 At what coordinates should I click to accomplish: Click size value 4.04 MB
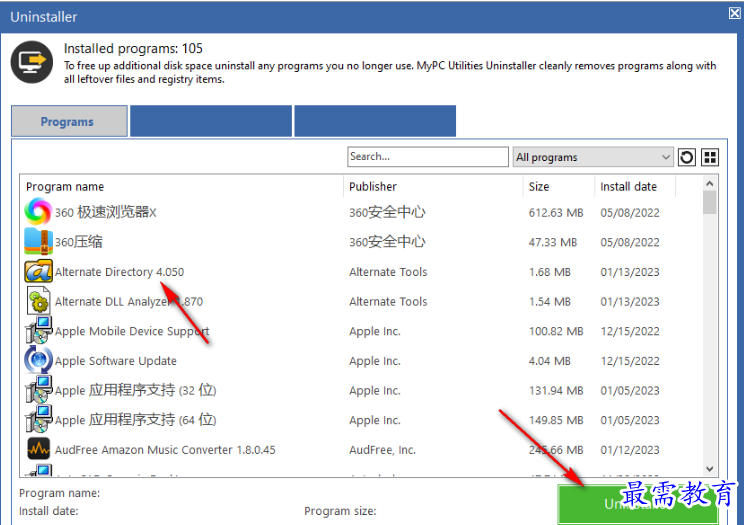(x=549, y=361)
